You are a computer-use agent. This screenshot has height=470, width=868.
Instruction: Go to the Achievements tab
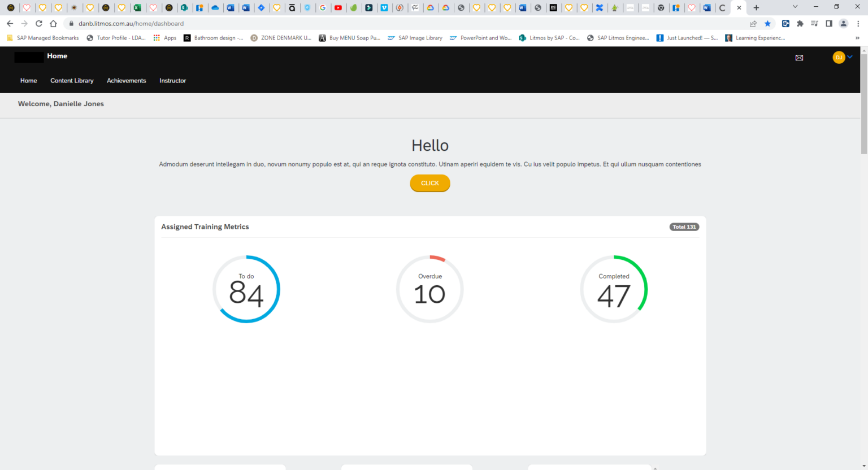pyautogui.click(x=126, y=81)
